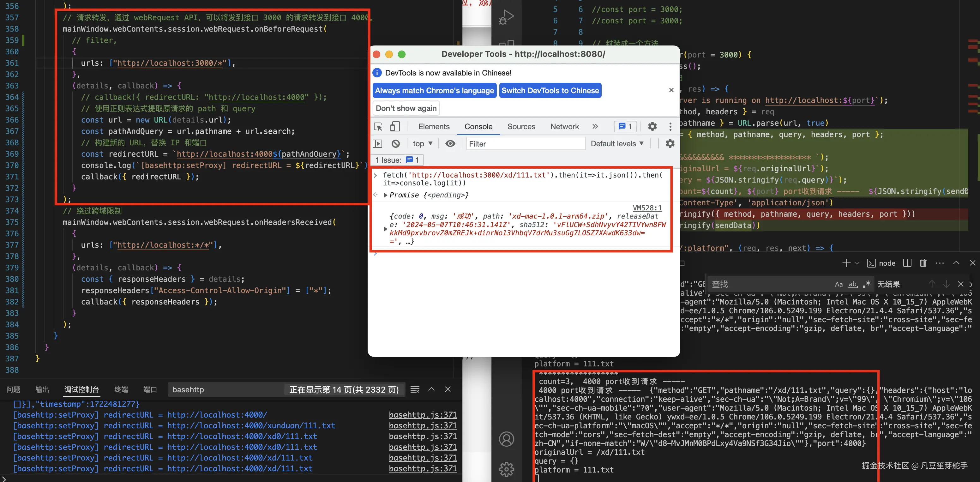Viewport: 980px width, 482px height.
Task: Open terminal more actions ellipsis
Action: point(940,263)
